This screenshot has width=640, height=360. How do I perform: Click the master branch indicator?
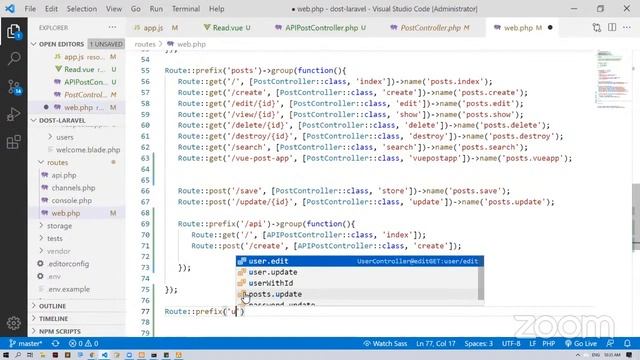(25, 344)
